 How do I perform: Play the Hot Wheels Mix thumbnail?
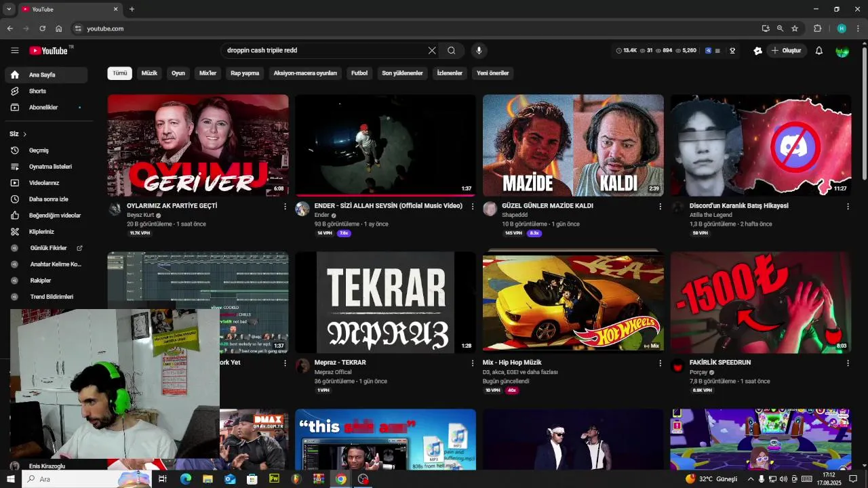(573, 302)
